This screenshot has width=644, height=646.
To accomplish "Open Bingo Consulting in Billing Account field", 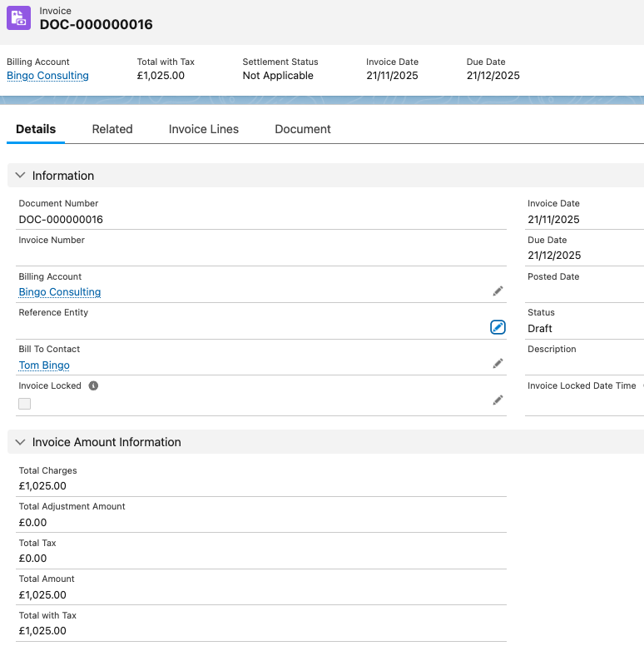I will tap(60, 292).
